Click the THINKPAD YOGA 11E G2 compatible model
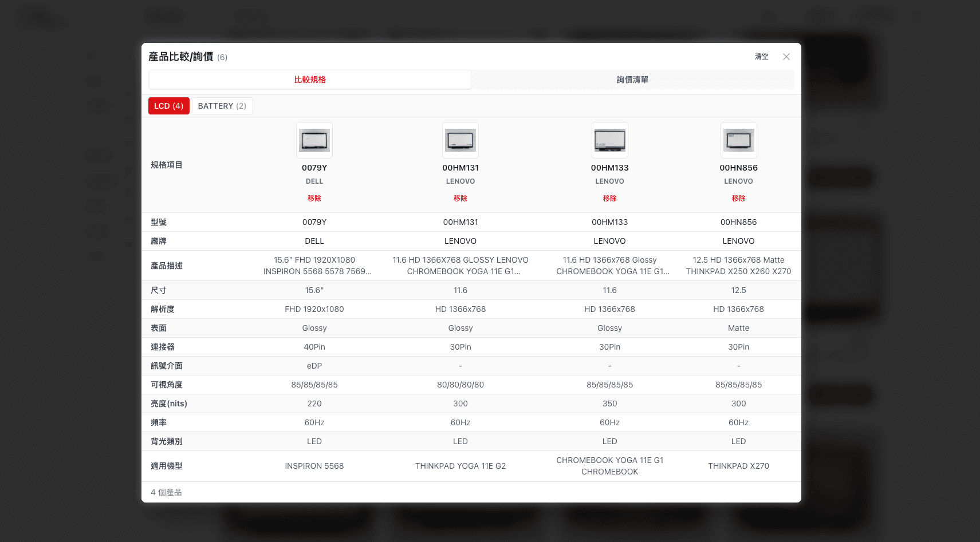Image resolution: width=980 pixels, height=542 pixels. [460, 466]
